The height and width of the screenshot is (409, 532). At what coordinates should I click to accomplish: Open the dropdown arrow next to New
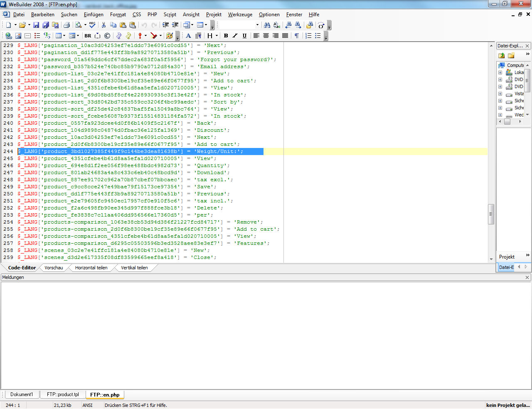pyautogui.click(x=15, y=25)
